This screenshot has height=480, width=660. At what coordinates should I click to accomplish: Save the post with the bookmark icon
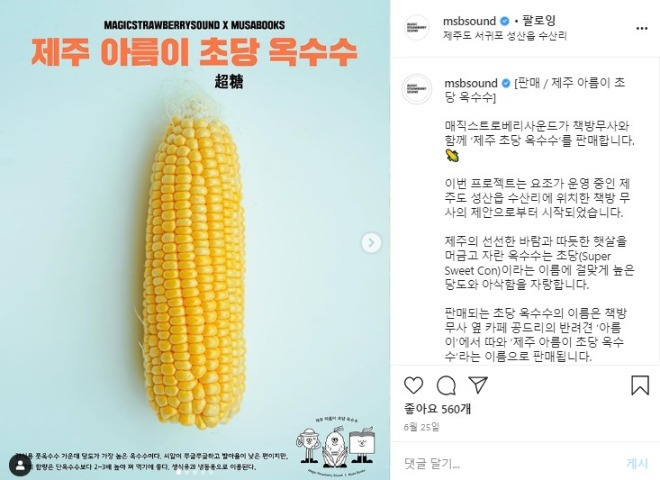(x=640, y=385)
